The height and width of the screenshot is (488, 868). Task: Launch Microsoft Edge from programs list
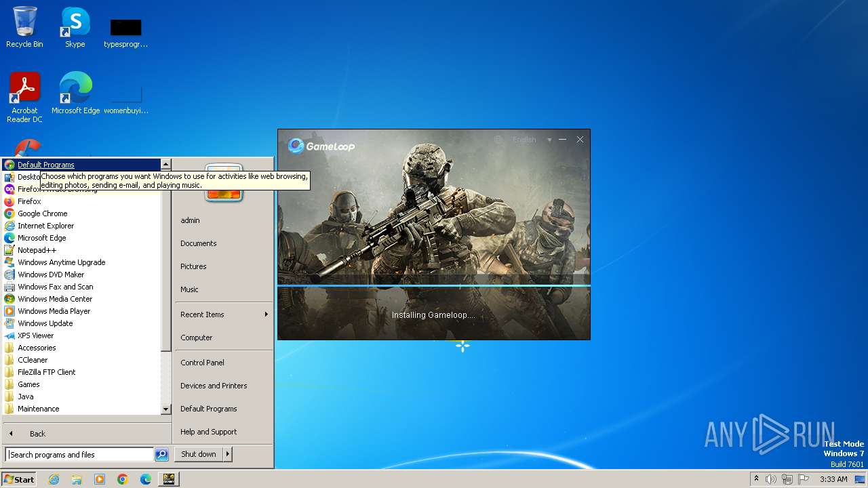pos(83,238)
